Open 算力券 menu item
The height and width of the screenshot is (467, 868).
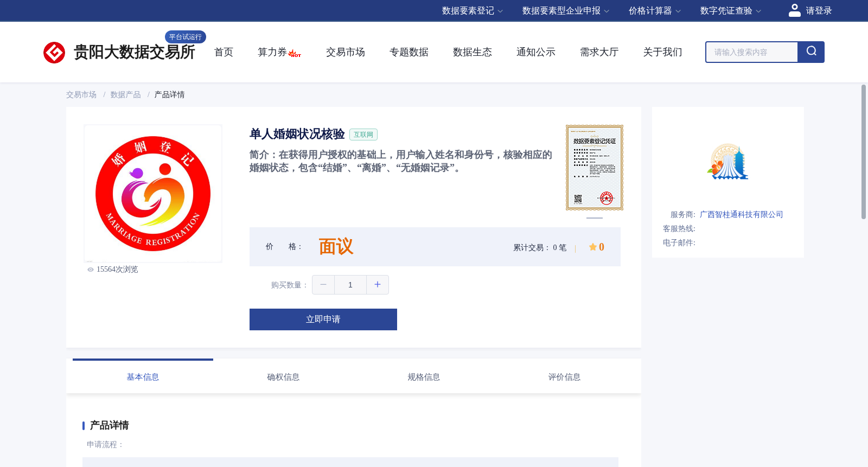272,52
